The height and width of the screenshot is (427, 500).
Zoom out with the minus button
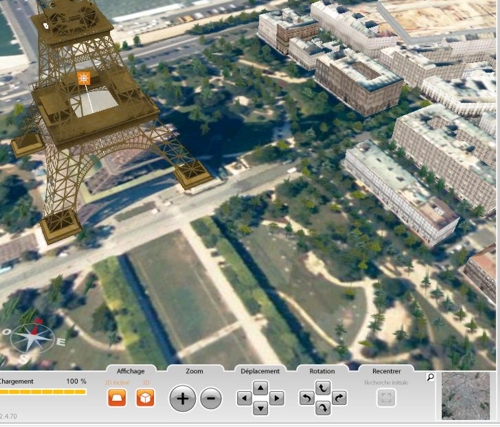pos(211,398)
